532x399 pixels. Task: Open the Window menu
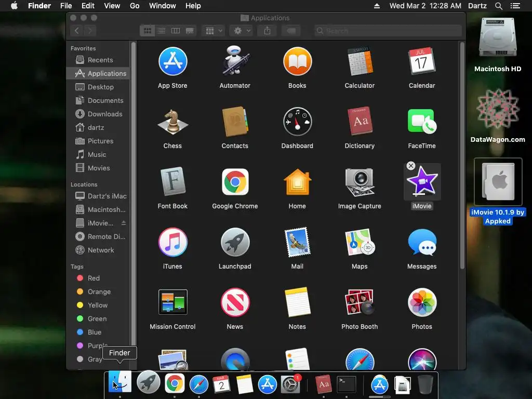(x=163, y=6)
